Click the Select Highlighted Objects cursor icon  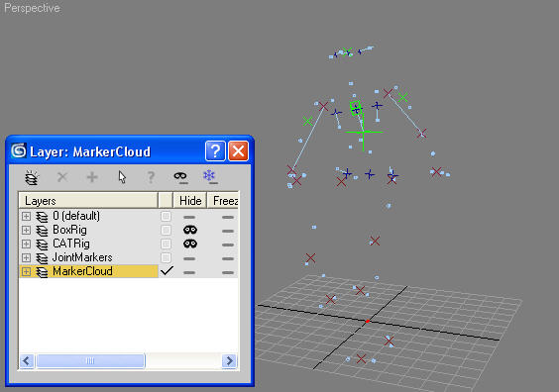tap(122, 177)
